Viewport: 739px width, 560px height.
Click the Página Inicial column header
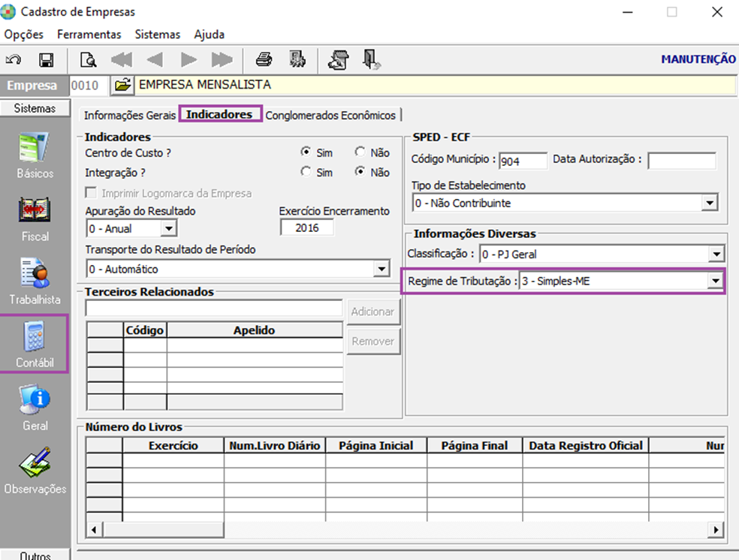[x=376, y=446]
